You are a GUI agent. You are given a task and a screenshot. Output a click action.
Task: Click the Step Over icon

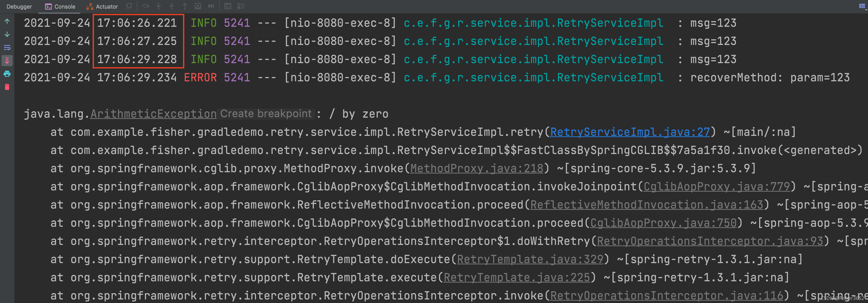(146, 6)
